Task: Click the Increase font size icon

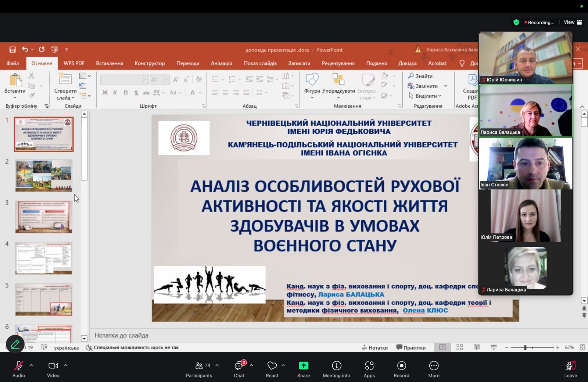Action: click(176, 79)
